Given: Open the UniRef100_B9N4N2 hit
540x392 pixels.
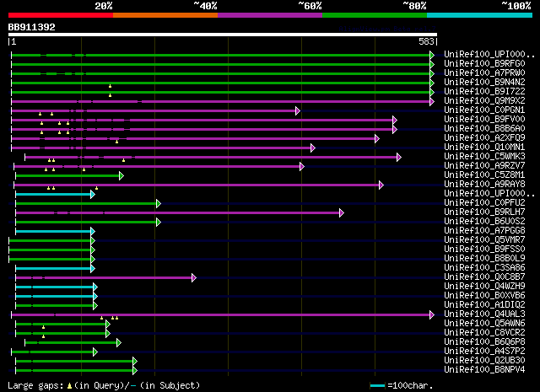Looking at the screenshot, I should 484,83.
